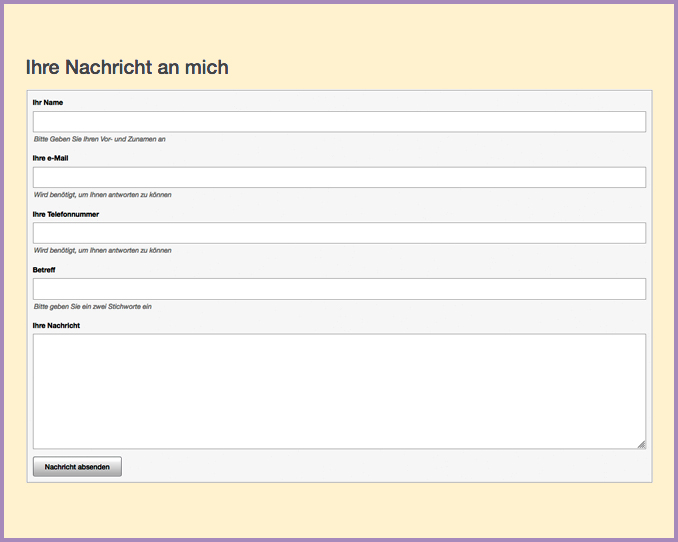The width and height of the screenshot is (678, 542).
Task: Click hint "Bitte geben Sie ein zwei Stichworte ein"
Action: (x=92, y=306)
